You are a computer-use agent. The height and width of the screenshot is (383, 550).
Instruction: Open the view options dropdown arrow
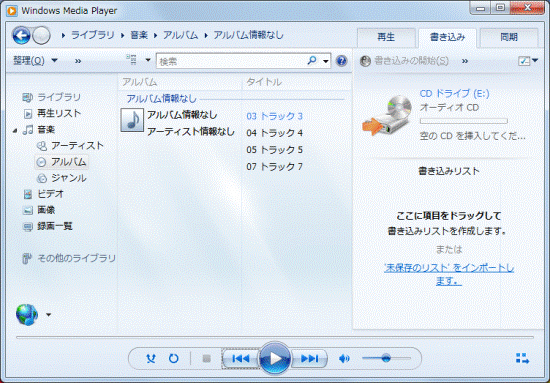click(x=148, y=60)
